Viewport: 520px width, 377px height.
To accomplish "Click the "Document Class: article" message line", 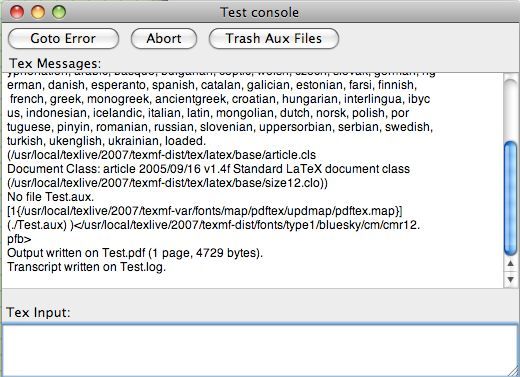I will click(x=208, y=169).
